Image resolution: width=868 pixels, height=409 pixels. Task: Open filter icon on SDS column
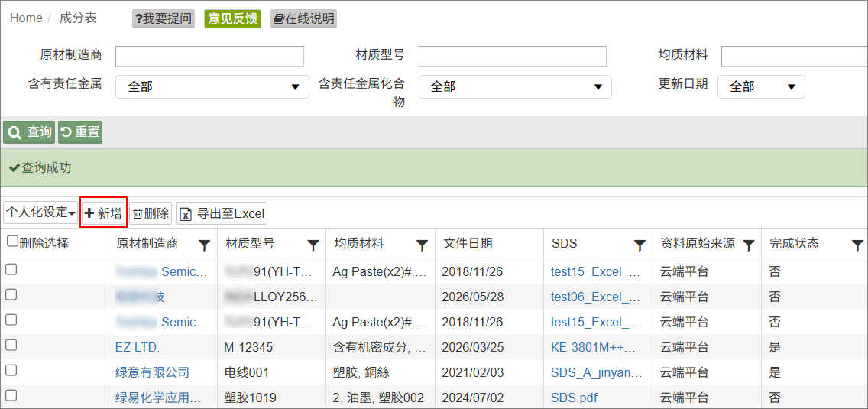point(640,245)
